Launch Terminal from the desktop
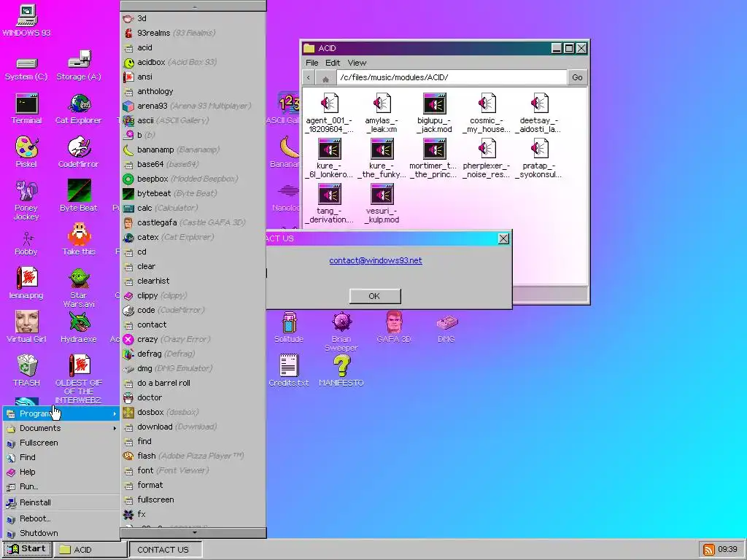 tap(26, 109)
